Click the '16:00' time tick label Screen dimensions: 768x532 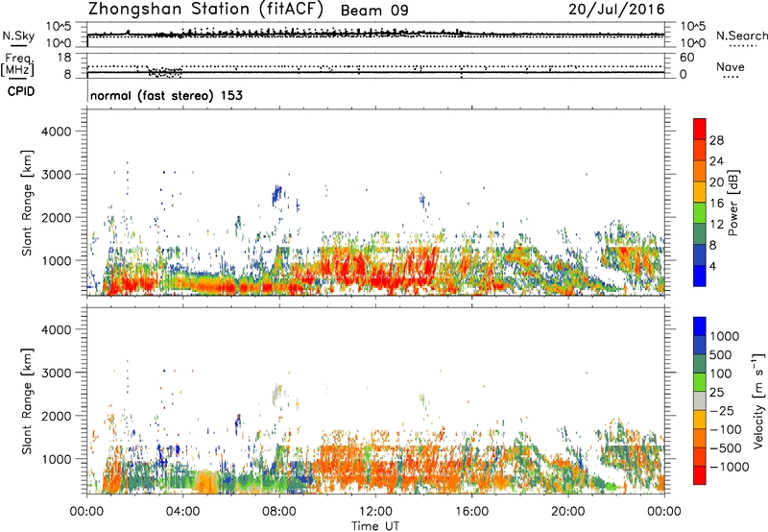(471, 512)
